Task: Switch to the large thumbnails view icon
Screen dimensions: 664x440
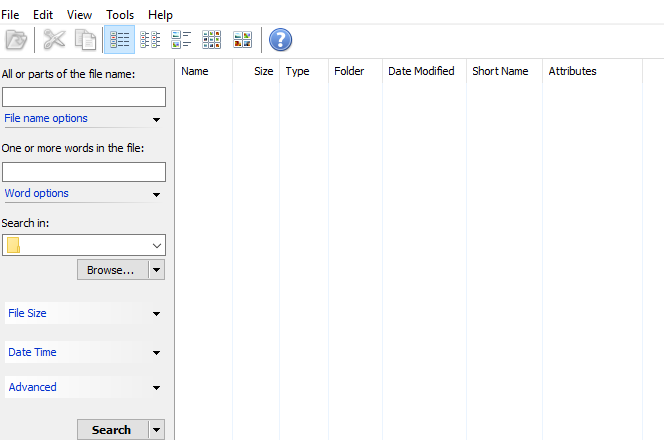Action: [x=243, y=40]
